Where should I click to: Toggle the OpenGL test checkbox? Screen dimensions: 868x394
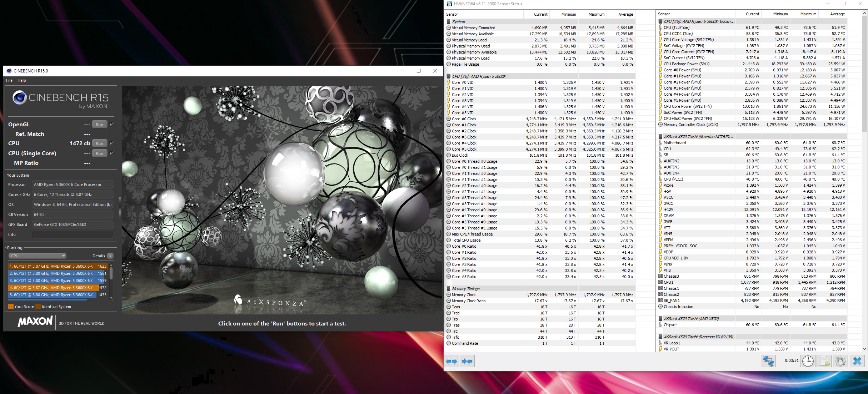click(112, 124)
